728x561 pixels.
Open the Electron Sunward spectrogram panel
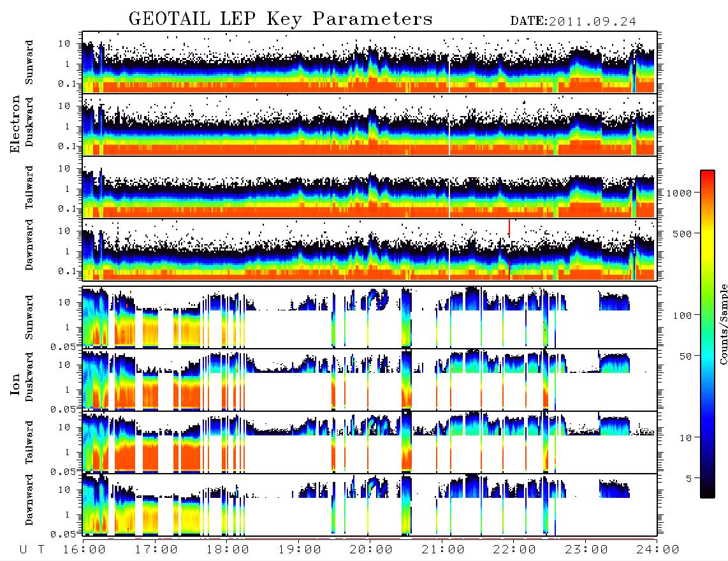pyautogui.click(x=370, y=62)
